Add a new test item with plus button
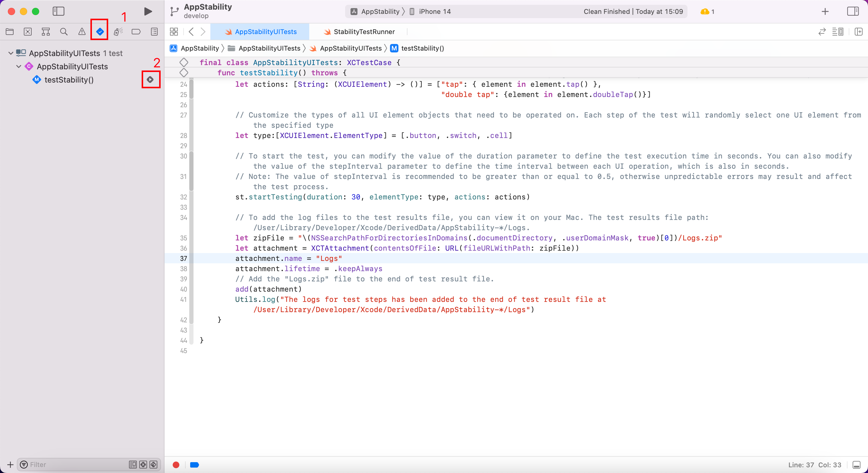Screen dimensions: 868x473 [10, 465]
